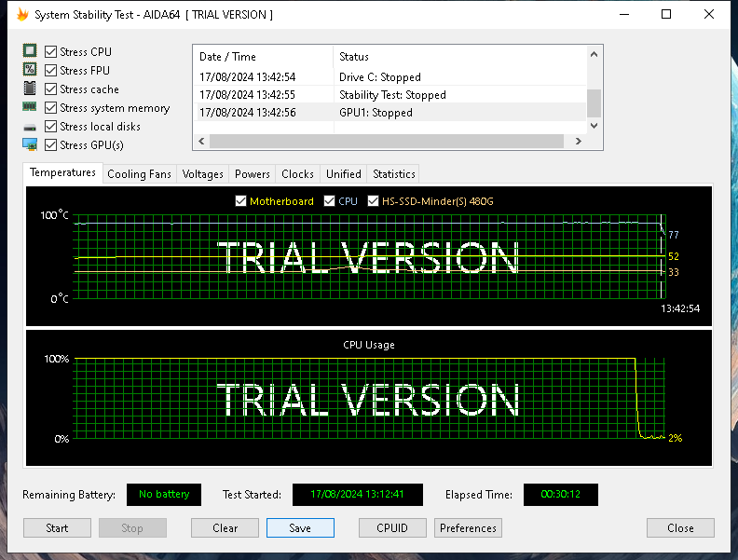The image size is (738, 560).
Task: Click the Clear button
Action: (x=225, y=528)
